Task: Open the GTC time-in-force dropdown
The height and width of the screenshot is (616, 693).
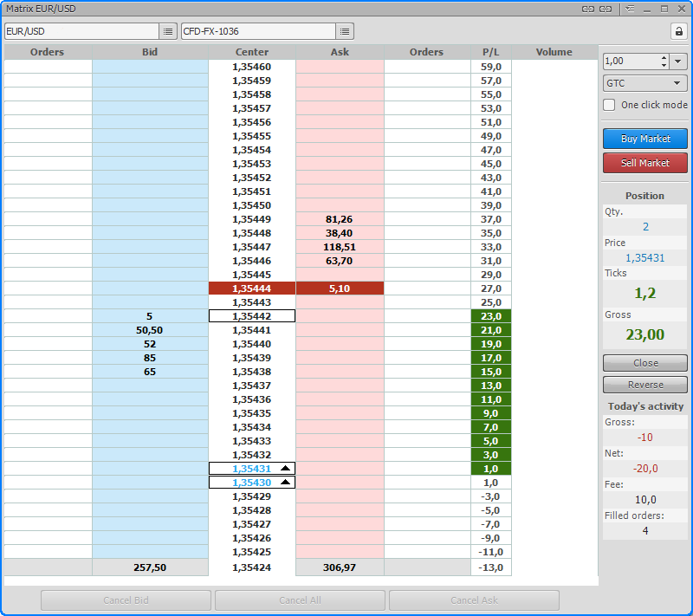Action: point(645,83)
